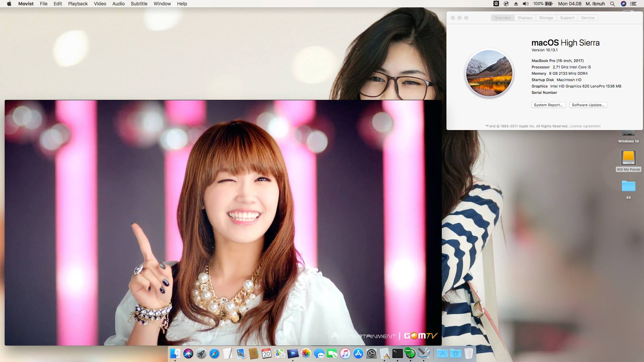Viewport: 644px width, 362px height.
Task: Open the volume control in menu bar
Action: coord(525,4)
